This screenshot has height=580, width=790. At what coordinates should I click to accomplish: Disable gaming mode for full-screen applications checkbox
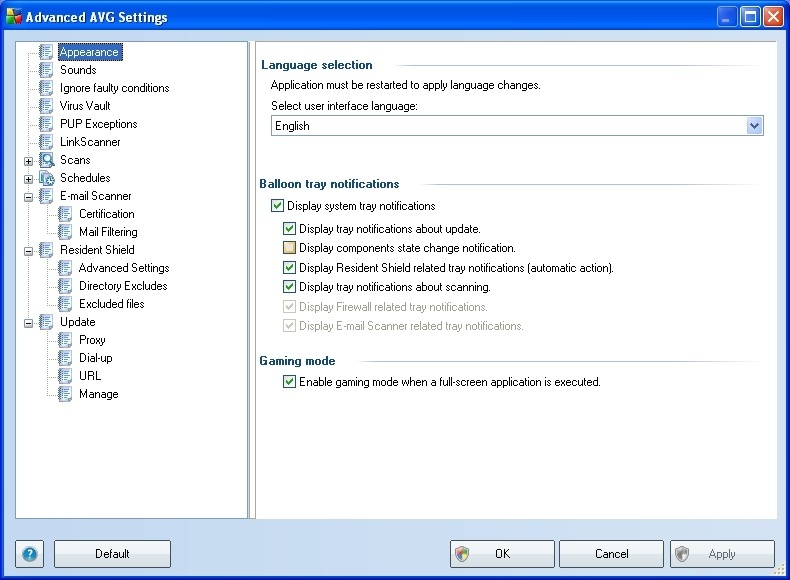[x=289, y=381]
